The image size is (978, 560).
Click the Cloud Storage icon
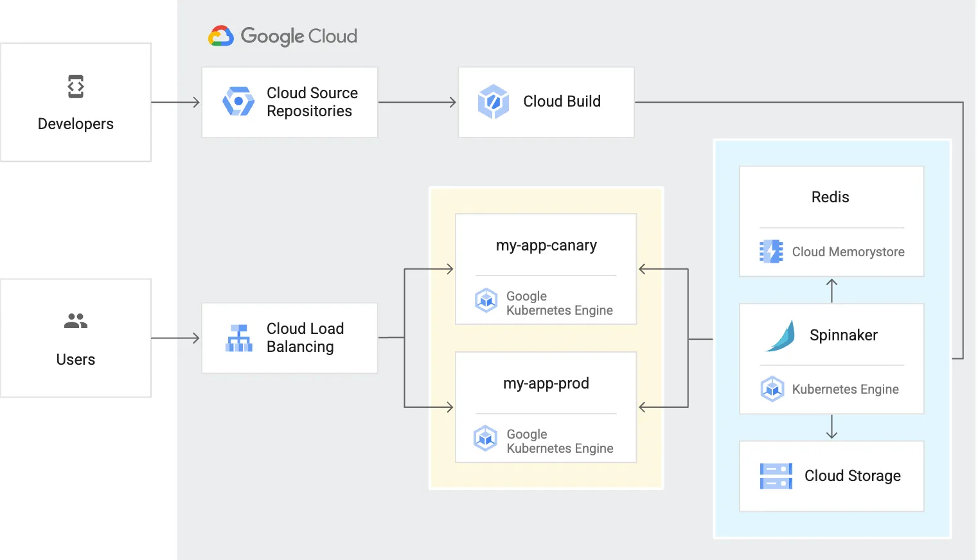tap(776, 476)
